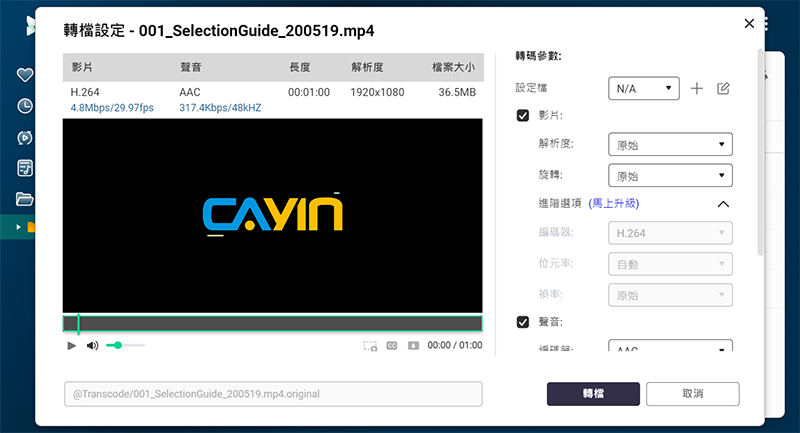
Task: Collapse the 進階選項 section chevron
Action: click(x=723, y=204)
